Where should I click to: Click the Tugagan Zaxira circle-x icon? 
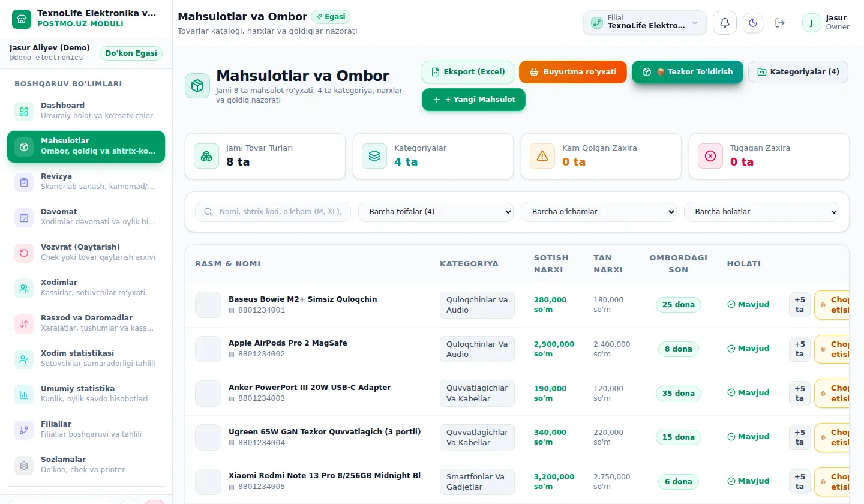tap(710, 156)
